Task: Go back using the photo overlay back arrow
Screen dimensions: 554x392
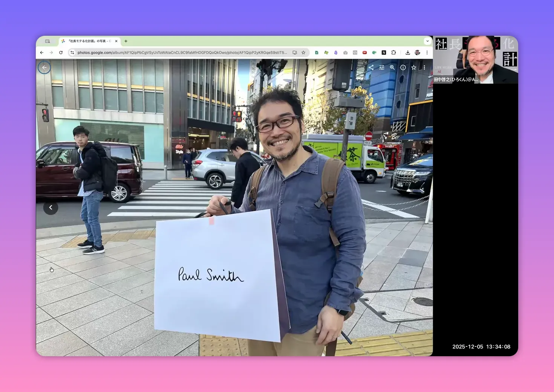Action: 44,67
